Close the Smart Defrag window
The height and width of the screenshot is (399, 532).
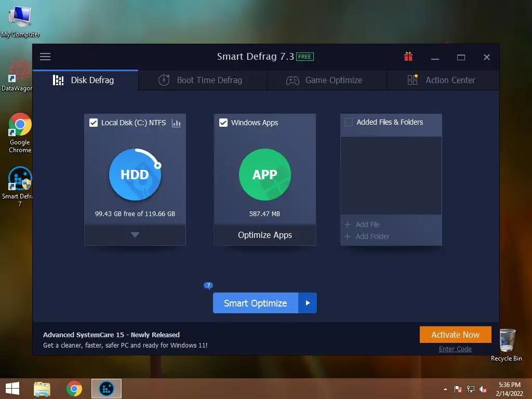pos(486,57)
